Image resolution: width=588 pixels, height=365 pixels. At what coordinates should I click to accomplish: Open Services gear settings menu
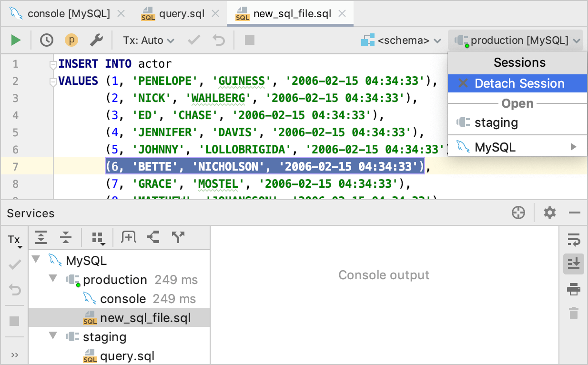tap(550, 213)
